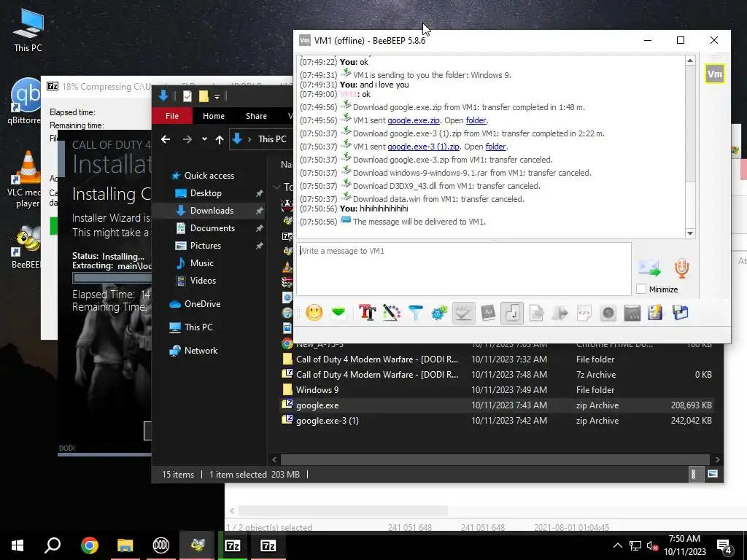Switch Explorer to details view icon
Viewport: 747px width, 560px height.
click(x=694, y=474)
